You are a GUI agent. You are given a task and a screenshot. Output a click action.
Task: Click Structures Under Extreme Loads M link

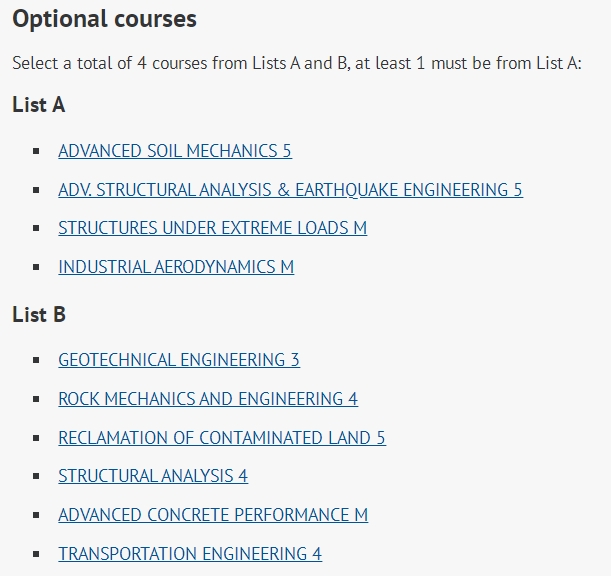pyautogui.click(x=213, y=228)
